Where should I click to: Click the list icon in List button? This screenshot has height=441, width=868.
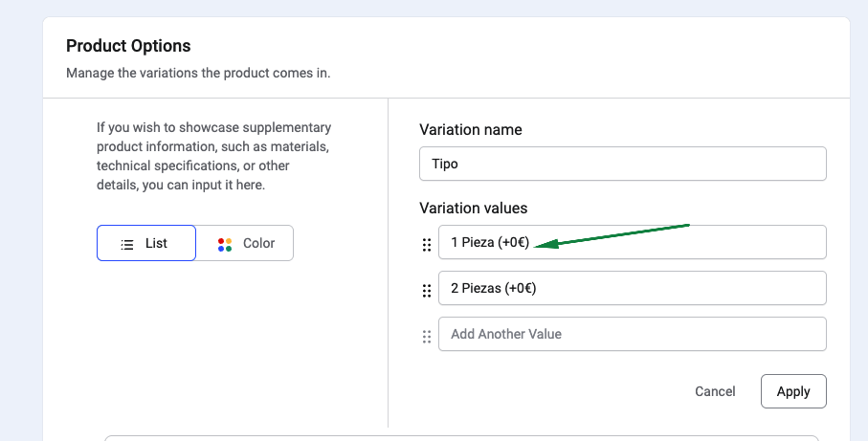(x=126, y=244)
